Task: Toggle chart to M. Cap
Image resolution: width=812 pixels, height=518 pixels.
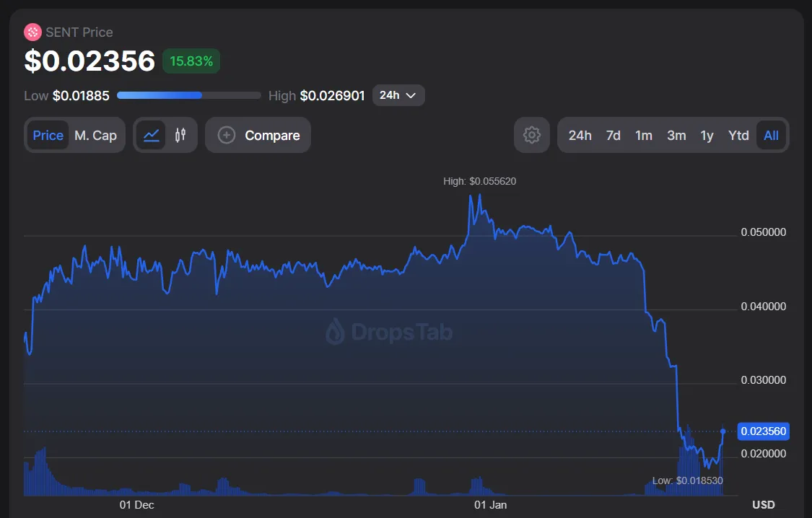Action: coord(95,135)
